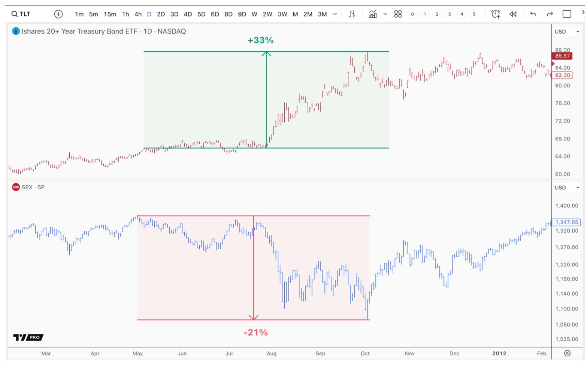
Task: Set interval to 6D
Action: pos(215,14)
